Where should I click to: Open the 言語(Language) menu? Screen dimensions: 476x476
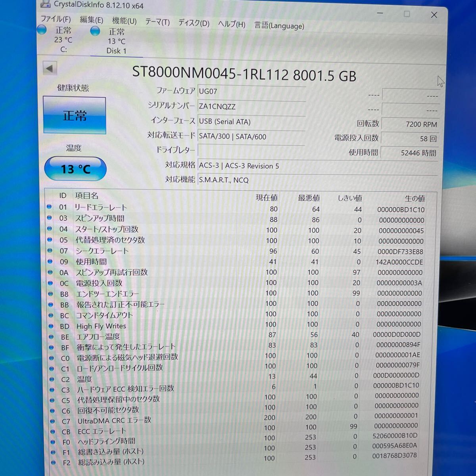(279, 26)
